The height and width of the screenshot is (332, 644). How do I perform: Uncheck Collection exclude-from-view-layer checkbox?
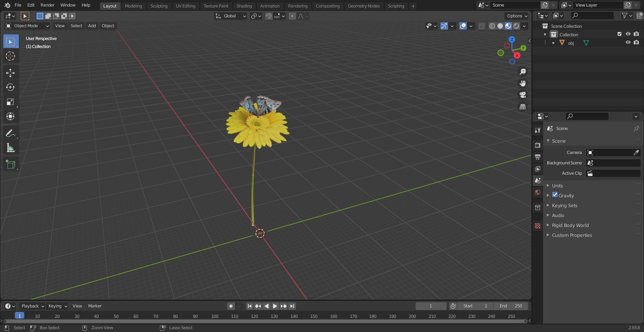pos(619,34)
